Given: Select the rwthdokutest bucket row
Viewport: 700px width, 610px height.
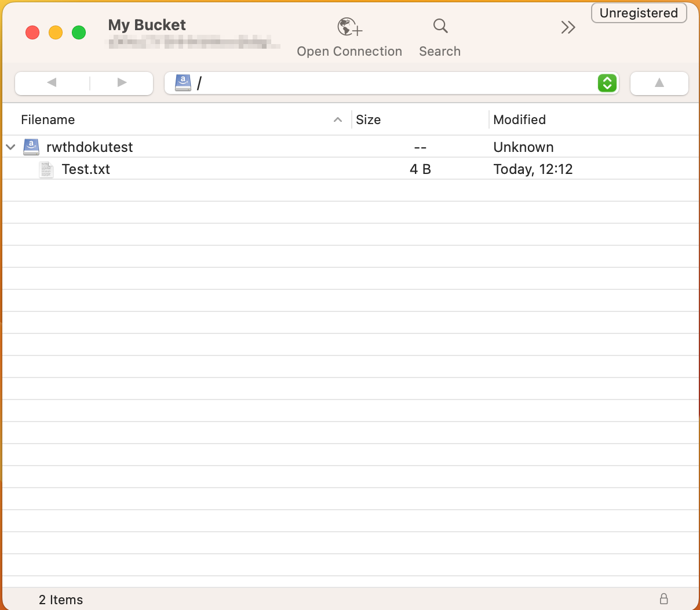Looking at the screenshot, I should click(x=350, y=147).
